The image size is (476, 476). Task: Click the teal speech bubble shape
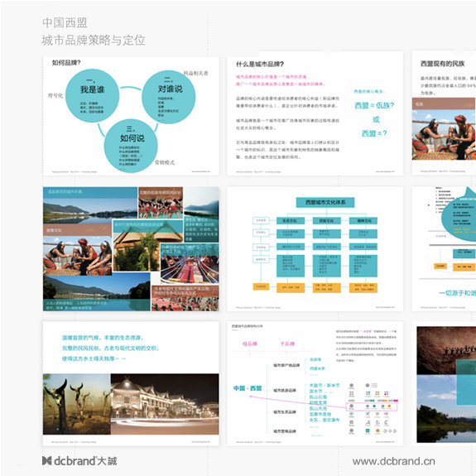pyautogui.click(x=459, y=214)
